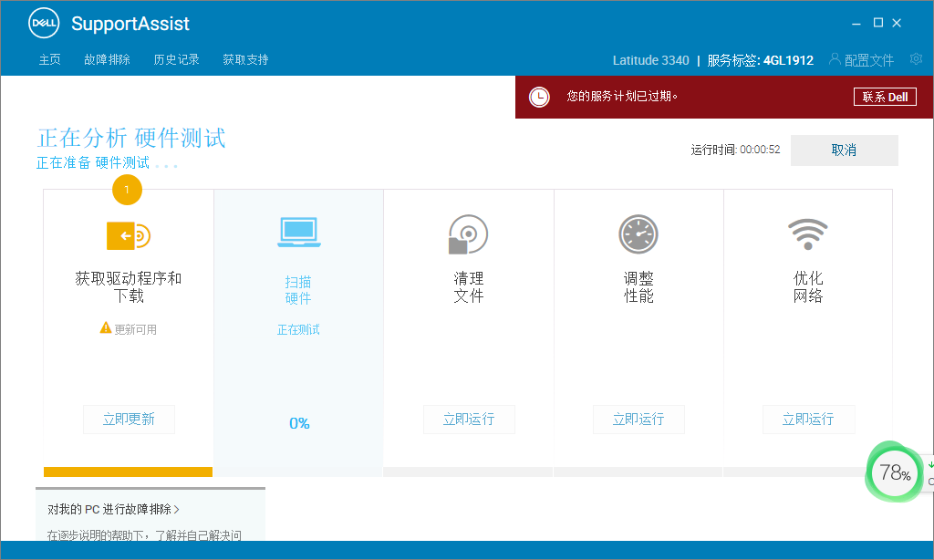Click the driver download icon

[128, 235]
